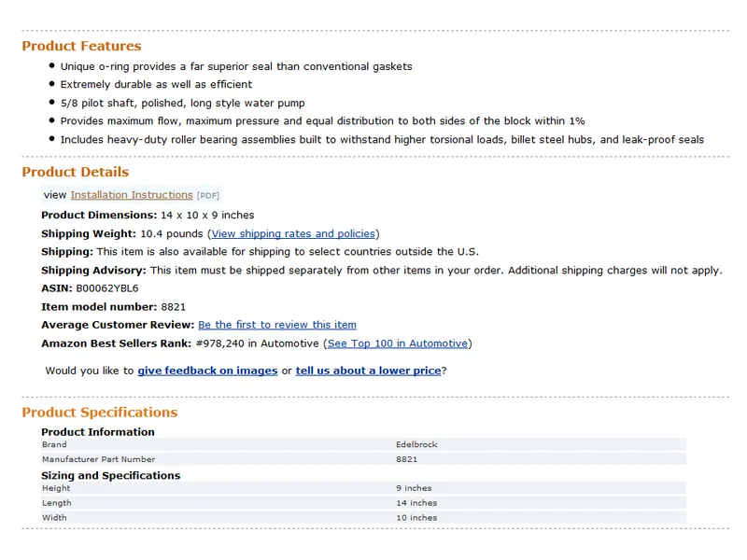The image size is (747, 560).
Task: Click View shipping rates and policies
Action: 293,233
